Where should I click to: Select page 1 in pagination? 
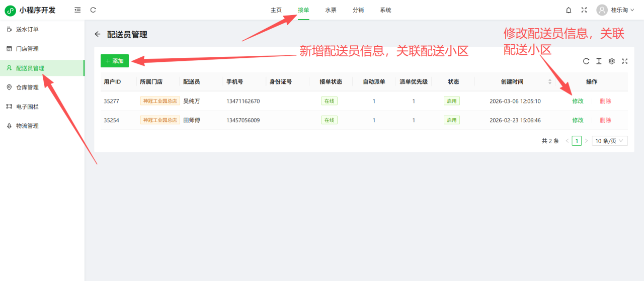tap(577, 141)
